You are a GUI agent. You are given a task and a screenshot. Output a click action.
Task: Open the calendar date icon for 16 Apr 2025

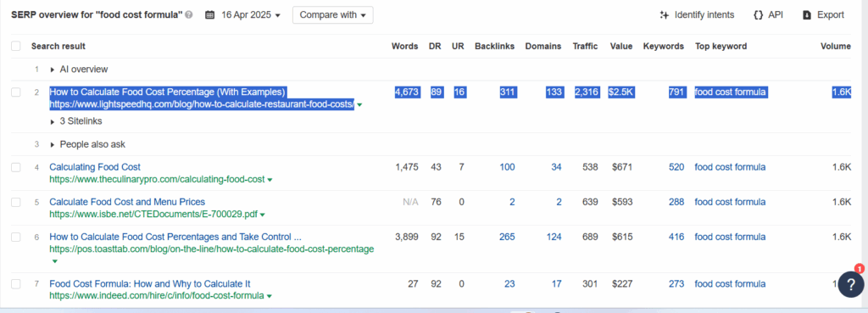coord(210,15)
